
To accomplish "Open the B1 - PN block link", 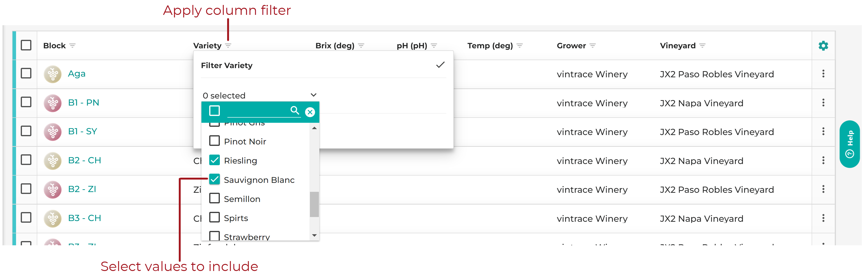I will tap(83, 103).
